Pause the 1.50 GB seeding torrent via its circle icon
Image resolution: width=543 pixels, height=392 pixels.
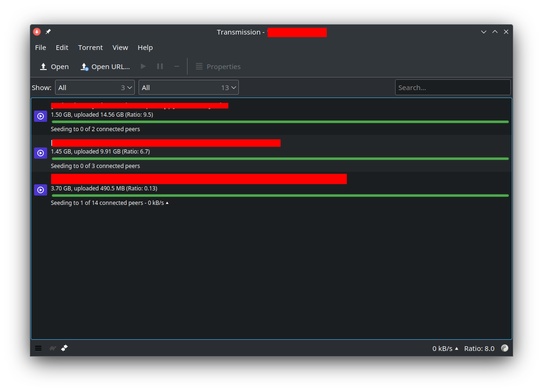(x=41, y=116)
